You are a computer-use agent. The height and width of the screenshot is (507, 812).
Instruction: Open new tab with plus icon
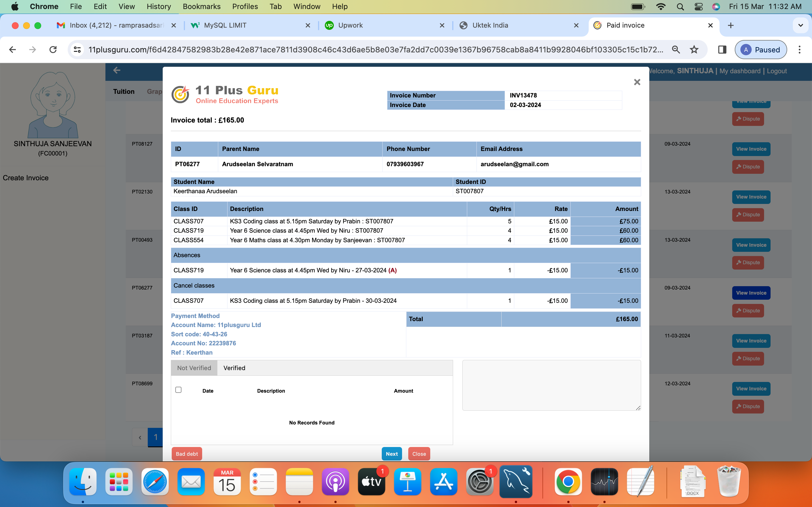[x=731, y=25]
